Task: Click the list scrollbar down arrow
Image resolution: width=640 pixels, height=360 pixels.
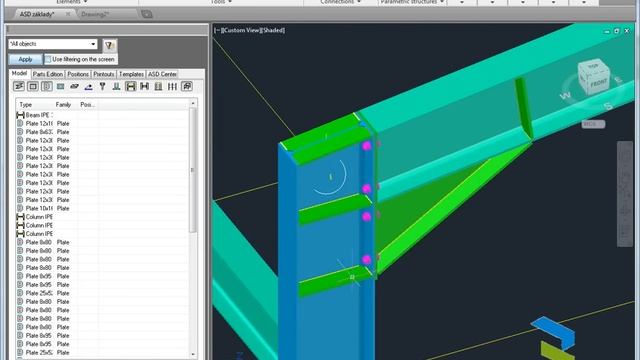Action: coord(193,355)
